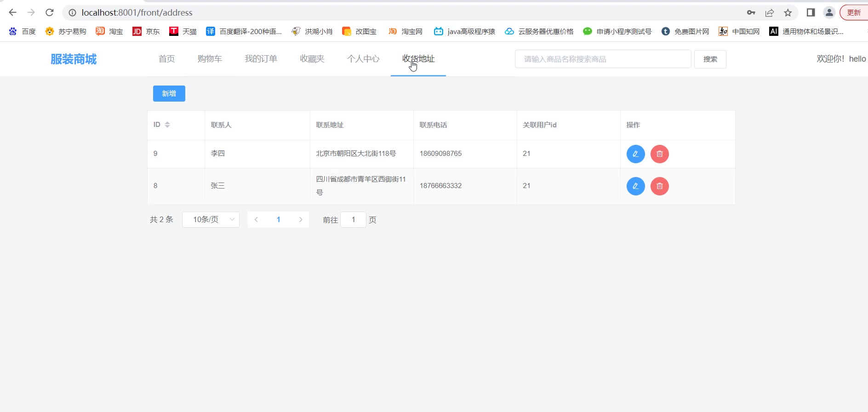Sort the table by ID column
The height and width of the screenshot is (412, 868).
(167, 125)
